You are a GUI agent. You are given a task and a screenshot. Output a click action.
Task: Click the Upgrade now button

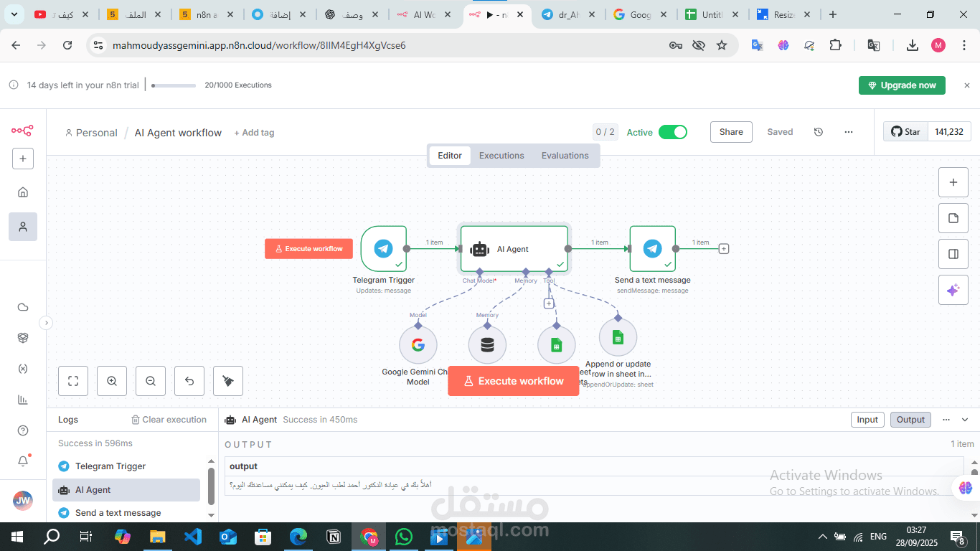pyautogui.click(x=902, y=85)
